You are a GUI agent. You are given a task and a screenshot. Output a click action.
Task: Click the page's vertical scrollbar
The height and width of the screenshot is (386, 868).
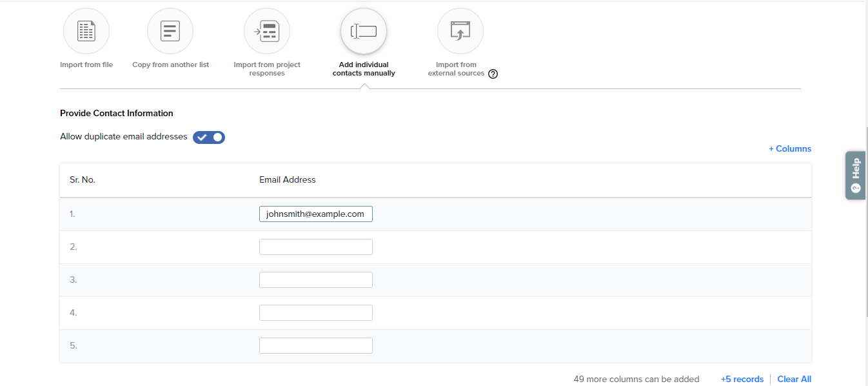click(x=865, y=194)
